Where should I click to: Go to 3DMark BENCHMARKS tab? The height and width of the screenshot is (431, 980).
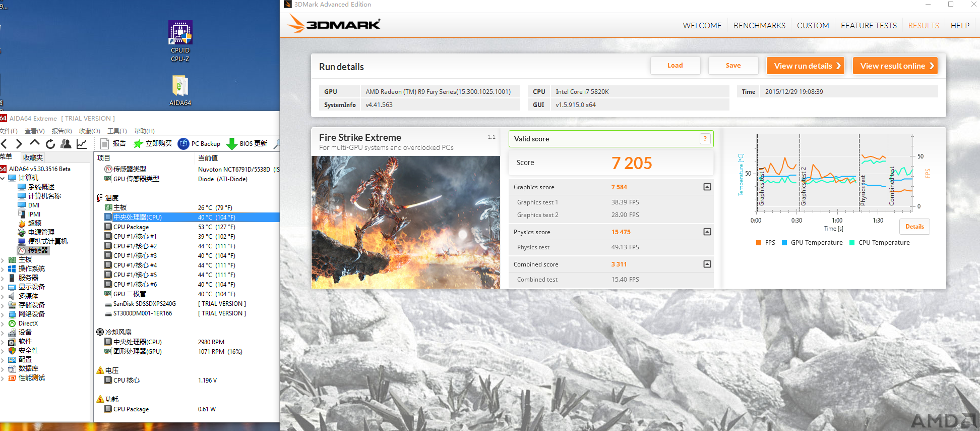click(x=759, y=25)
